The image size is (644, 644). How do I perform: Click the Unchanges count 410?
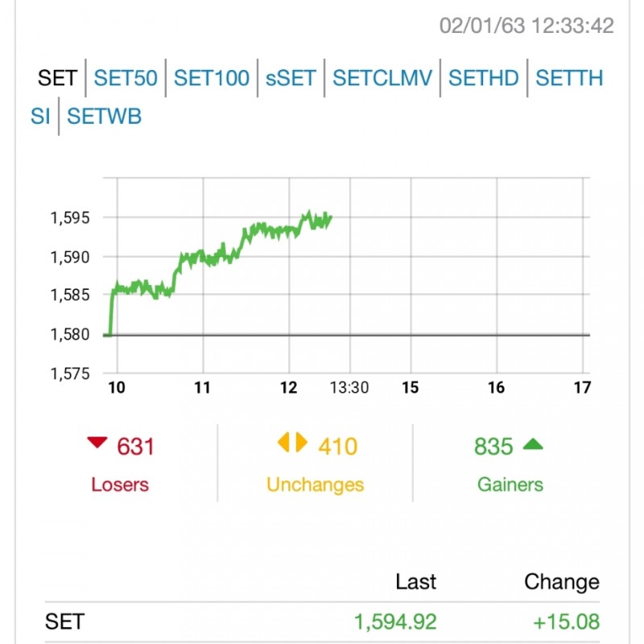338,447
